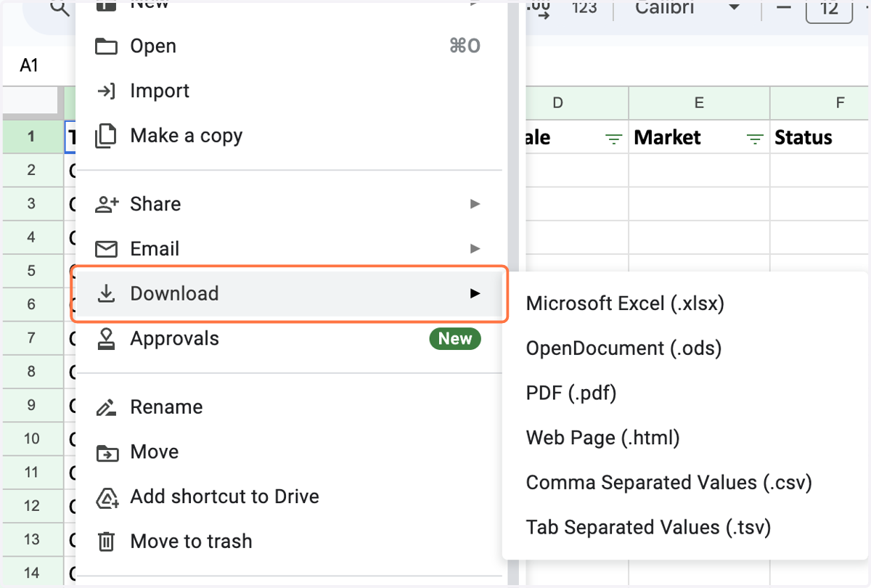Screen dimensions: 871x588
Task: Click the Market header cell
Action: pyautogui.click(x=699, y=137)
